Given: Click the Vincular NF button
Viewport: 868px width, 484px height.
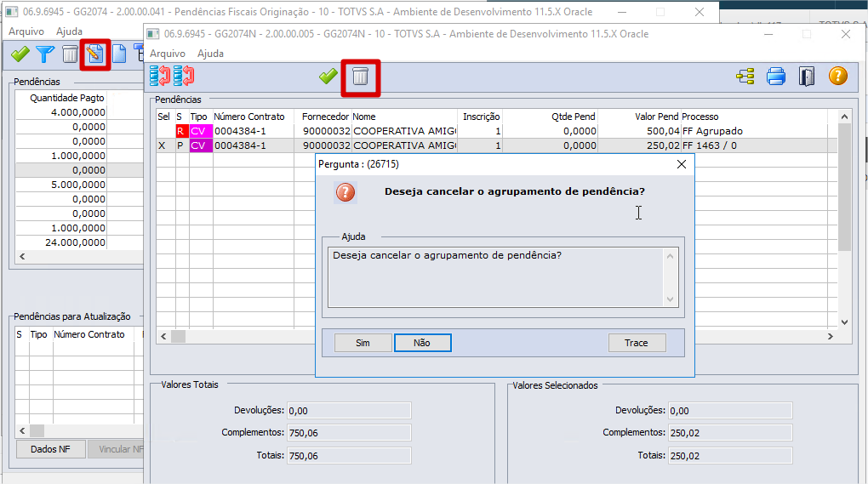Looking at the screenshot, I should [117, 449].
